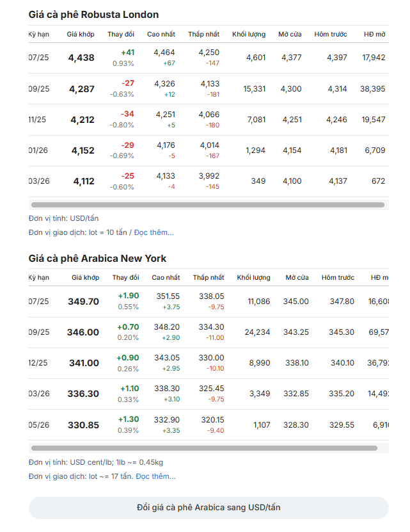Screen dimensions: 410x532
Task: Open the Robusta "Đọc thêm..." link
Action: tap(154, 232)
